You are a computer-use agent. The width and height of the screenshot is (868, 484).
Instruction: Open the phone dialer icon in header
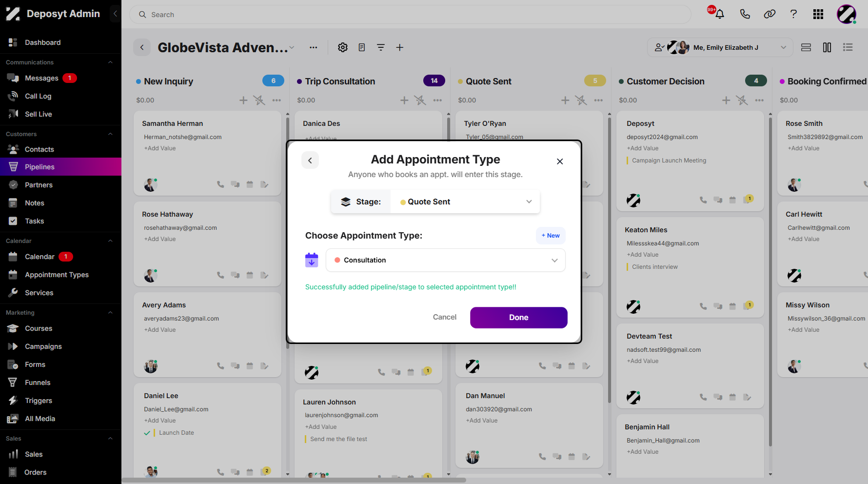click(745, 14)
